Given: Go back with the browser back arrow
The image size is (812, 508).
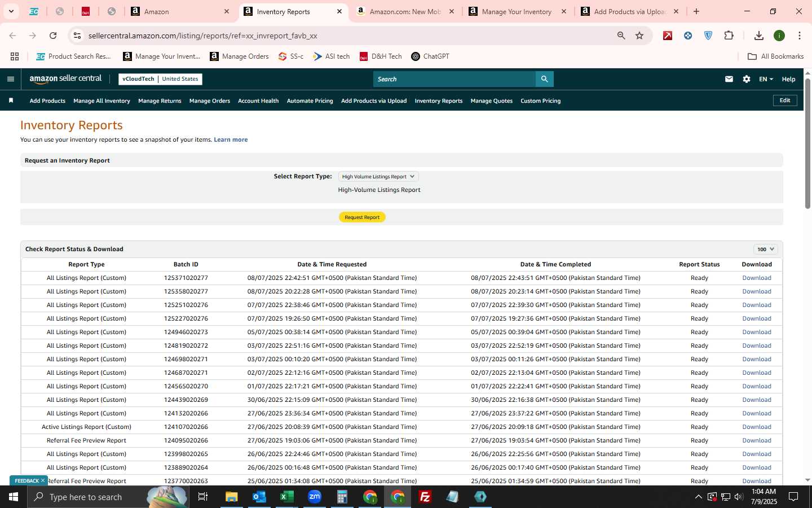Looking at the screenshot, I should tap(12, 36).
